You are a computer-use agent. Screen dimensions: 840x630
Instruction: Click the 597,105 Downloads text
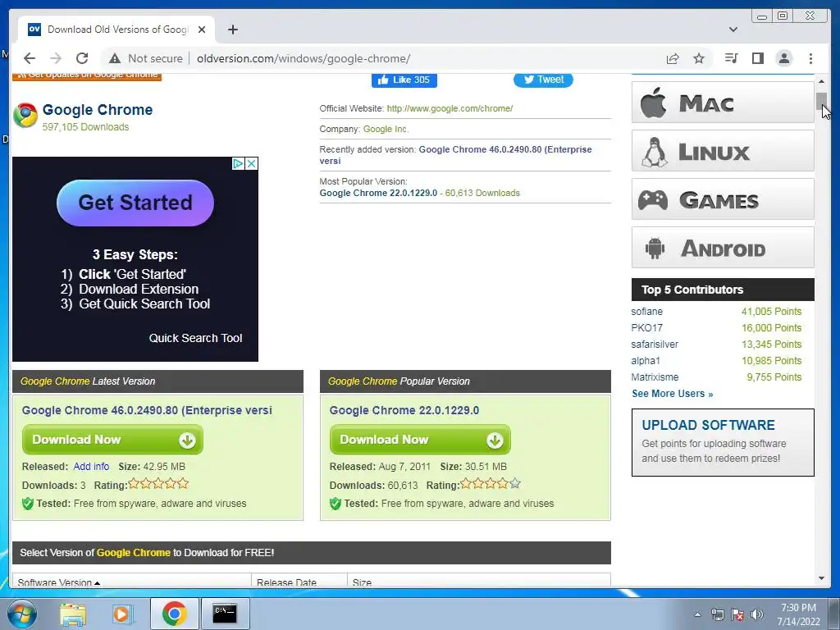(x=85, y=127)
